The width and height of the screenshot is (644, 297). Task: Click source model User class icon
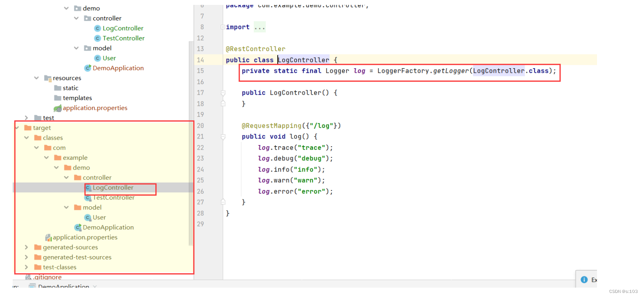(97, 58)
